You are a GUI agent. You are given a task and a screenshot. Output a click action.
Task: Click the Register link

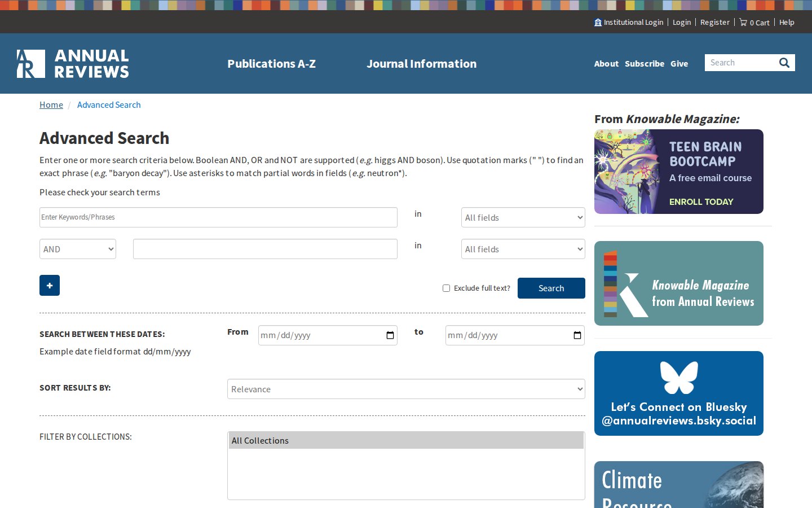point(715,23)
